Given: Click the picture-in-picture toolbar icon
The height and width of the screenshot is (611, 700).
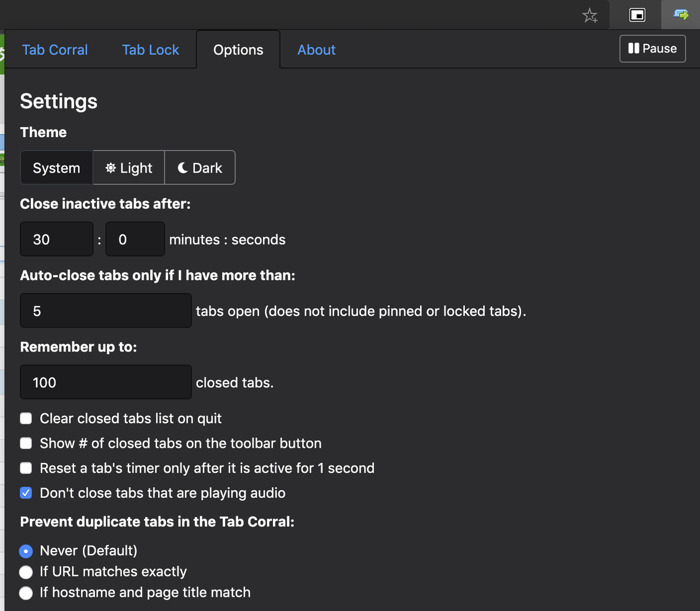Looking at the screenshot, I should 637,15.
